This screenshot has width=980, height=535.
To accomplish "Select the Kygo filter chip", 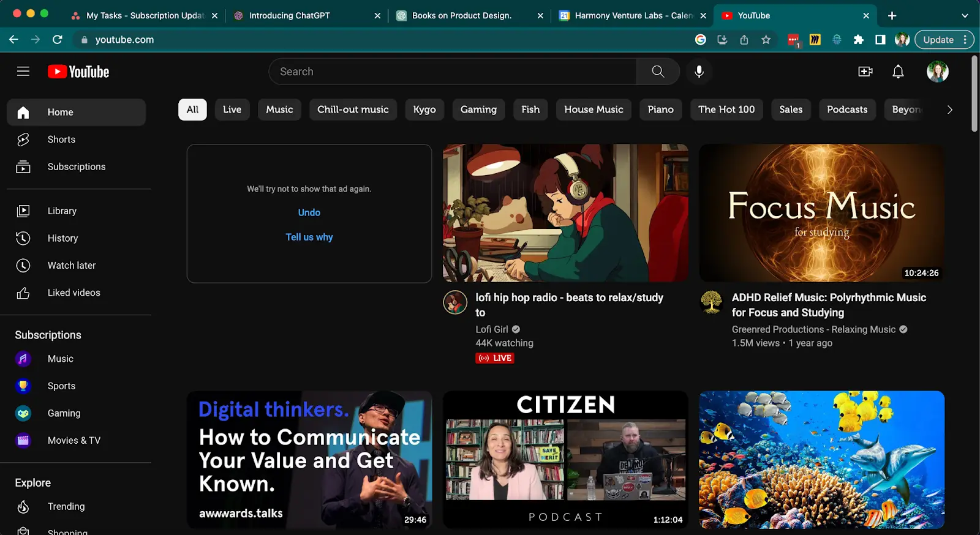I will click(424, 110).
